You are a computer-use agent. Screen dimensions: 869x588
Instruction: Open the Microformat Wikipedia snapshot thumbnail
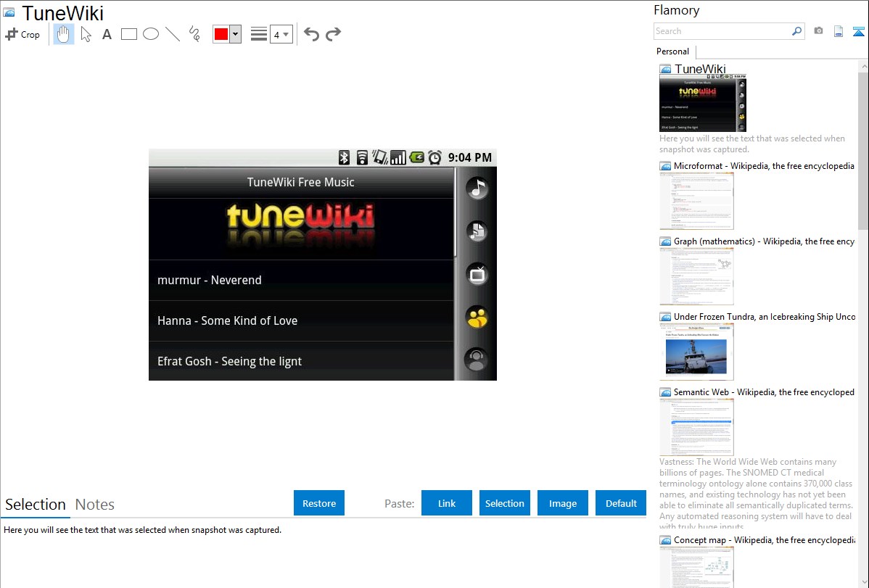[696, 201]
